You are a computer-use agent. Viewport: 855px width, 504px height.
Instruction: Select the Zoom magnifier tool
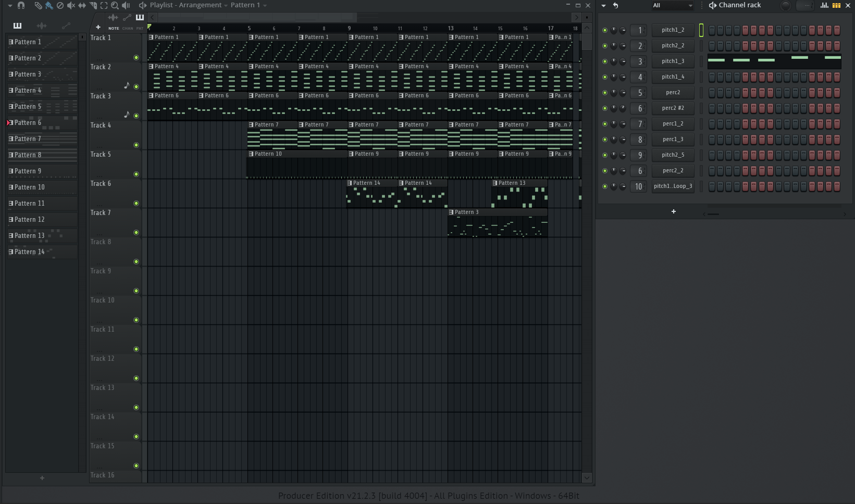pyautogui.click(x=115, y=5)
